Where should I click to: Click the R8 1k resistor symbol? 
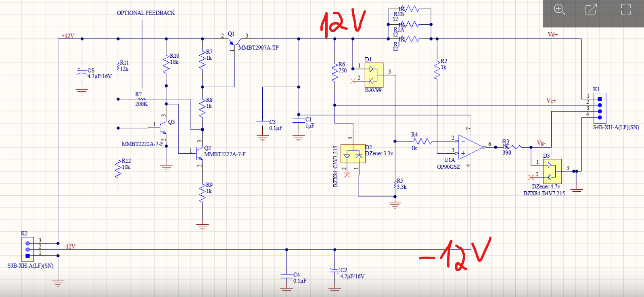203,108
